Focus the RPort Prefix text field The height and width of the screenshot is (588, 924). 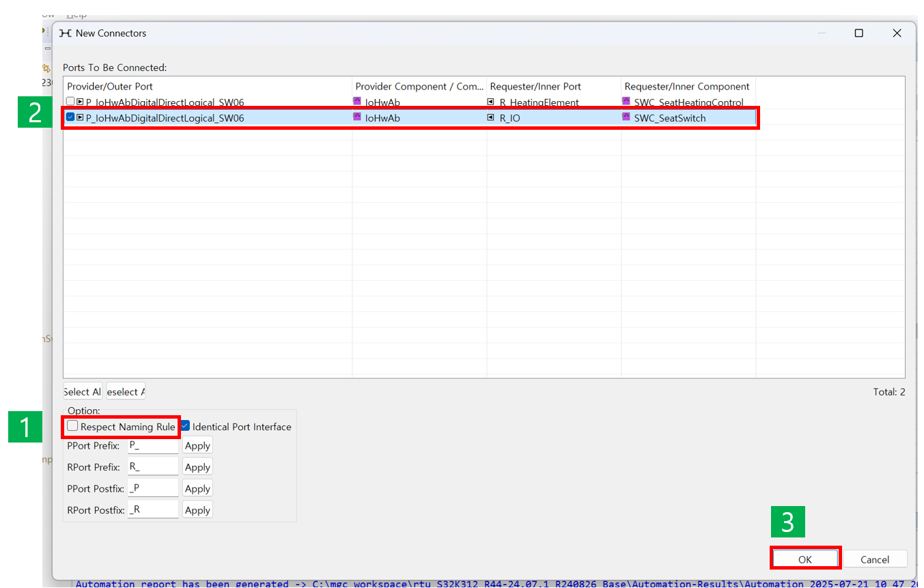(x=153, y=467)
